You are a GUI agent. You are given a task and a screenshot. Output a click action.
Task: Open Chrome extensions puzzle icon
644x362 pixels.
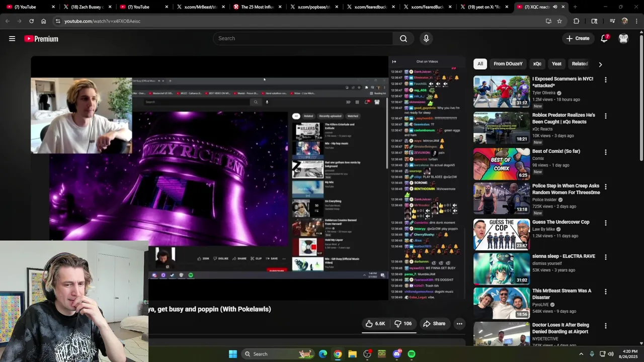(577, 21)
